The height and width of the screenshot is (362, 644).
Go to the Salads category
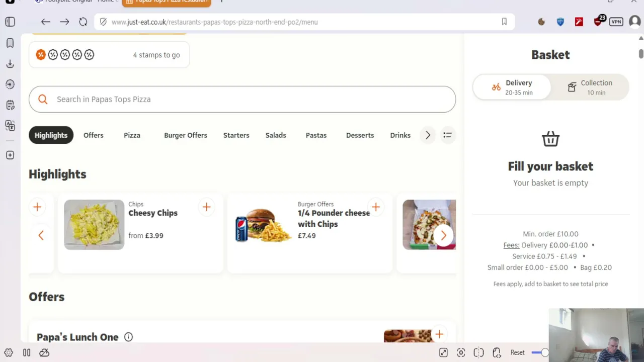pos(276,135)
